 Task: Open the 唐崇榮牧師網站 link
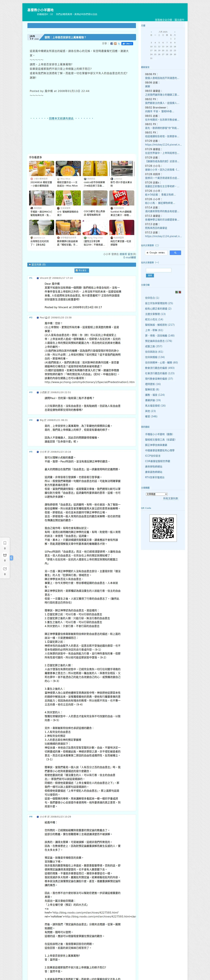[x=154, y=466]
